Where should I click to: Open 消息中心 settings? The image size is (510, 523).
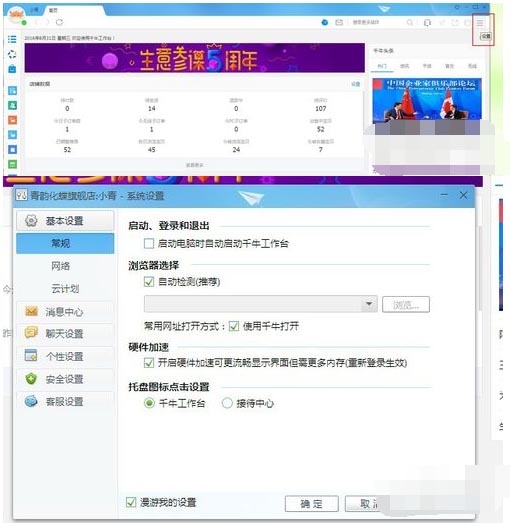[x=65, y=312]
